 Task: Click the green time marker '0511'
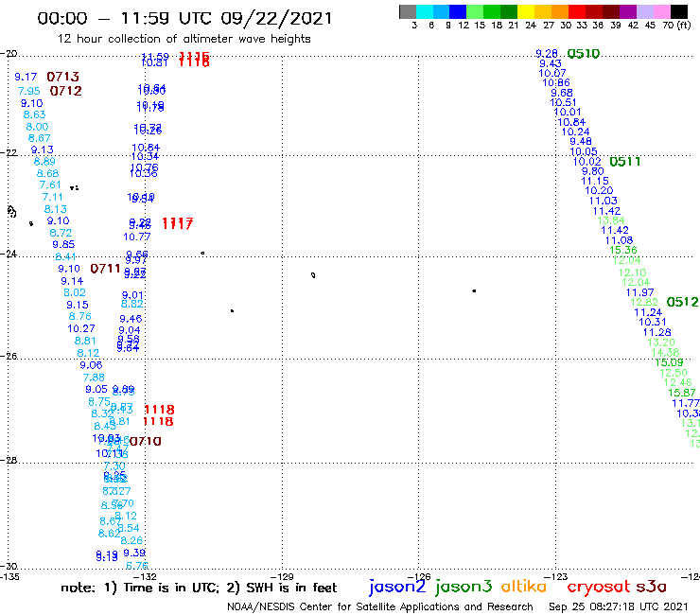point(625,161)
